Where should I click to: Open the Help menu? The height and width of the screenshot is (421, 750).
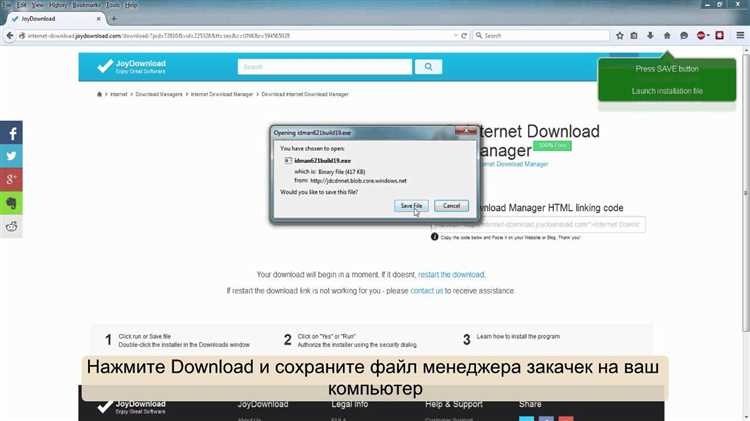click(131, 5)
